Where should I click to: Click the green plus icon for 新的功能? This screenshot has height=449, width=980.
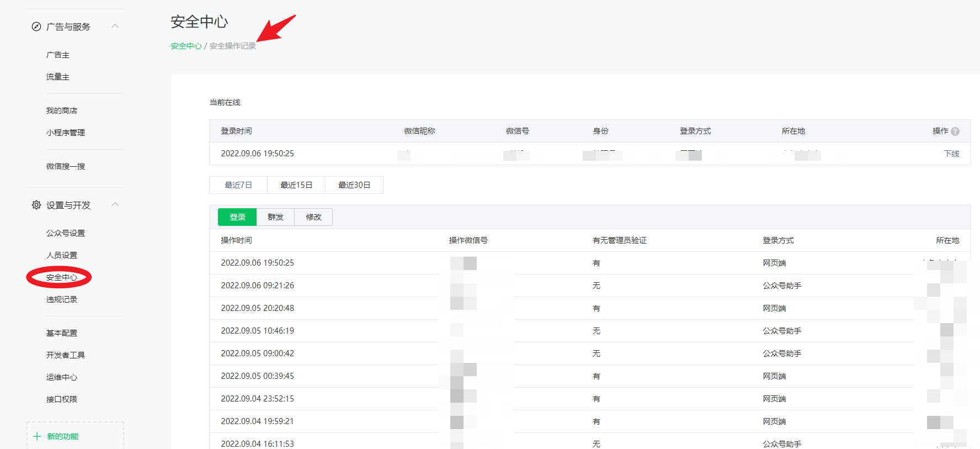(37, 436)
